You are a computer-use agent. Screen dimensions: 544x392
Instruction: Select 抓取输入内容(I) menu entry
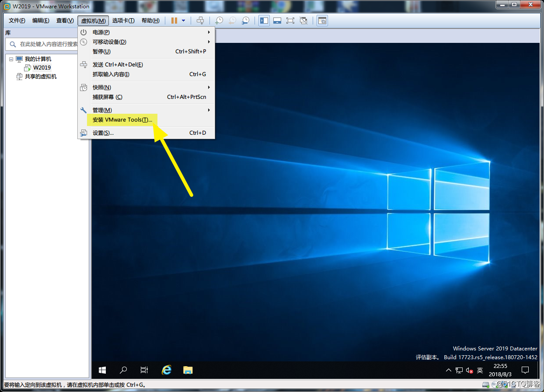[146, 74]
